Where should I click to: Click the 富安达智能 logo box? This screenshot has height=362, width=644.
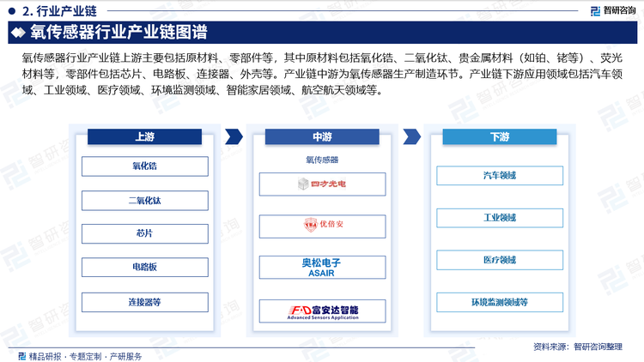[x=322, y=311]
